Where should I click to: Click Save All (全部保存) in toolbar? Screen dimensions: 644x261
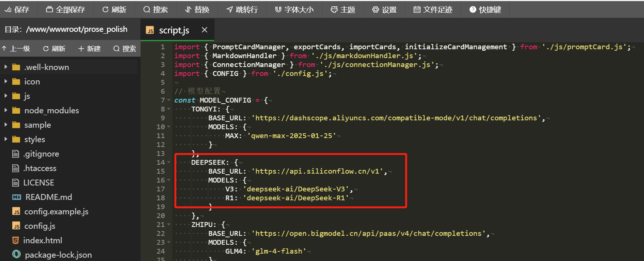pyautogui.click(x=65, y=10)
